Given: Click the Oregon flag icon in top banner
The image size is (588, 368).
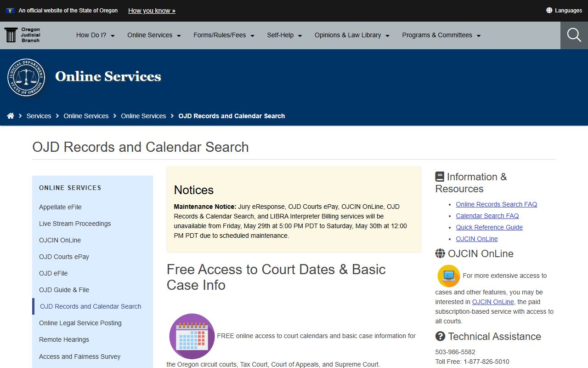Looking at the screenshot, I should point(10,11).
